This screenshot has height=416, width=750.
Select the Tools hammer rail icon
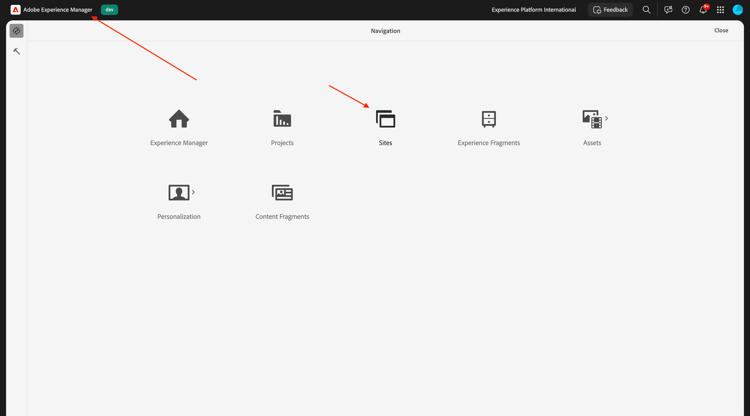pyautogui.click(x=17, y=51)
